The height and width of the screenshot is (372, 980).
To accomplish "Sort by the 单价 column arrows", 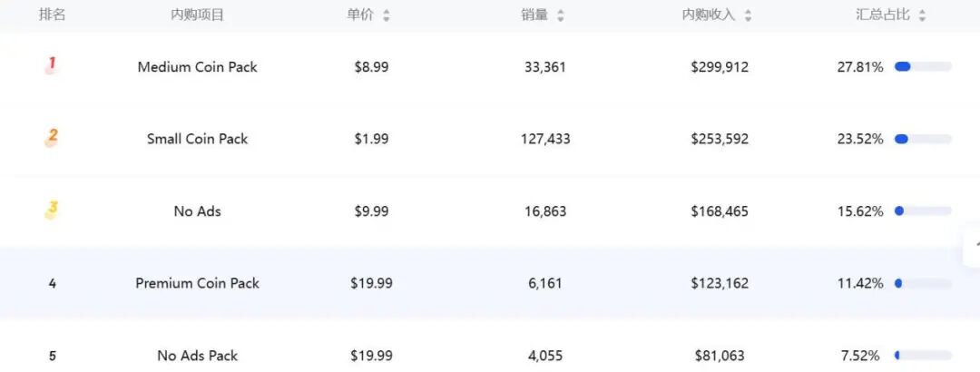I will coord(387,15).
